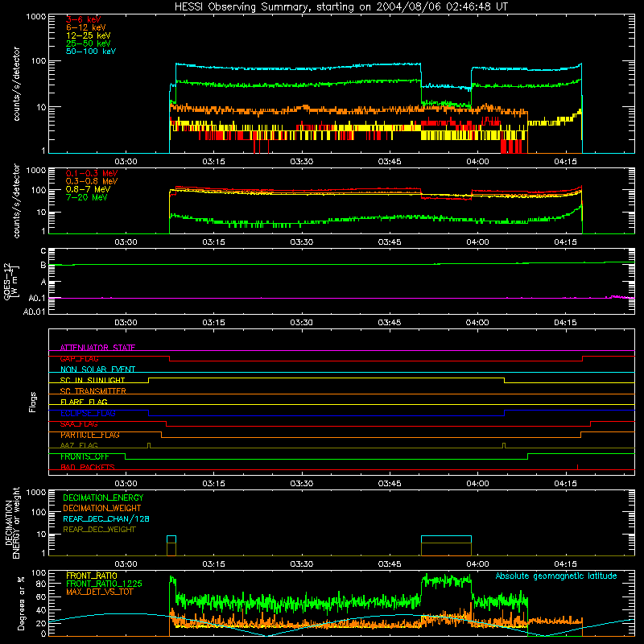Click 03:30 tick label beneath the Flags panel
Image resolution: width=644 pixels, height=644 pixels.
(301, 483)
